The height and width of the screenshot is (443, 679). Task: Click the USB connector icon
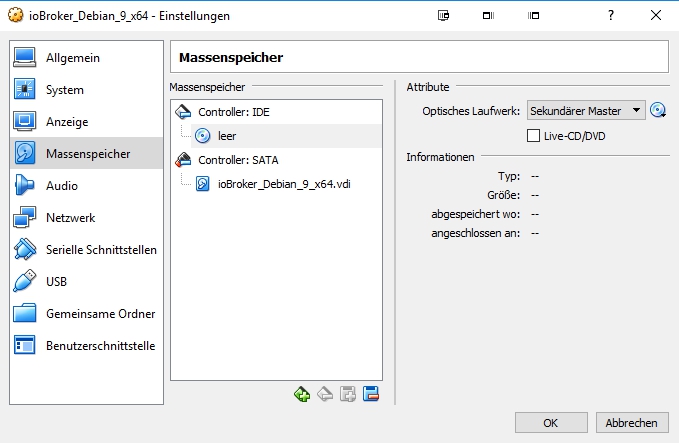[x=25, y=281]
